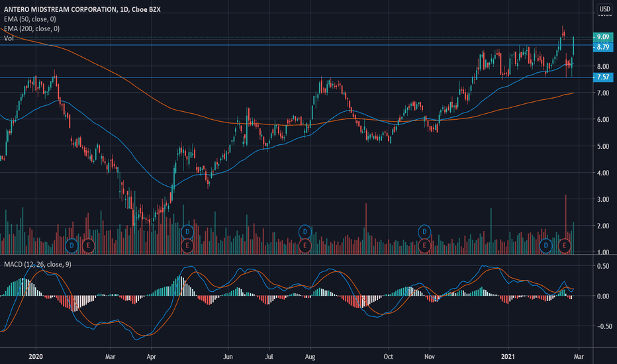Click the 0.00 MACD axis label
This screenshot has width=617, height=364.
tap(603, 296)
